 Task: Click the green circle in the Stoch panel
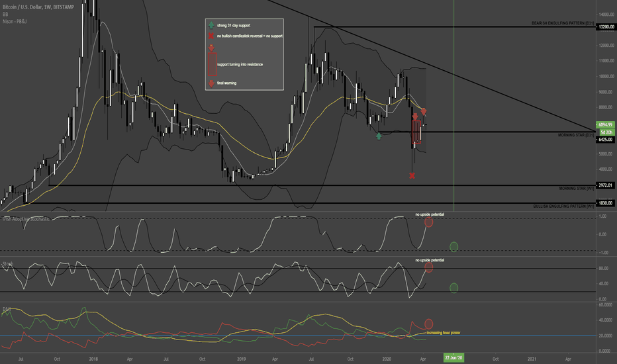tap(453, 288)
